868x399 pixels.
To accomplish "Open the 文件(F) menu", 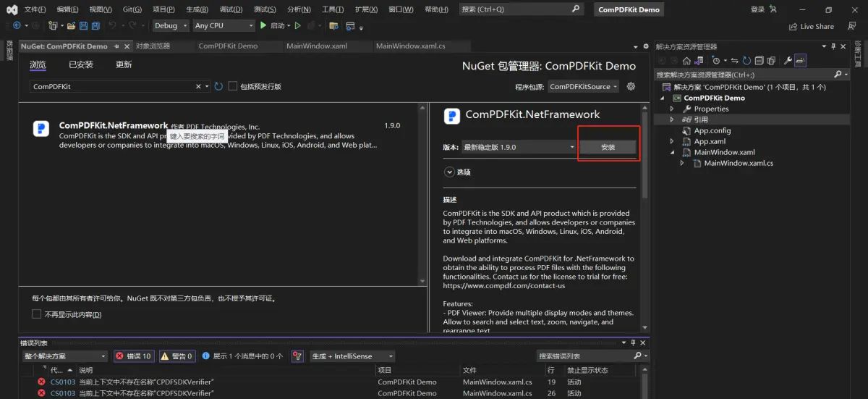I will pyautogui.click(x=35, y=9).
